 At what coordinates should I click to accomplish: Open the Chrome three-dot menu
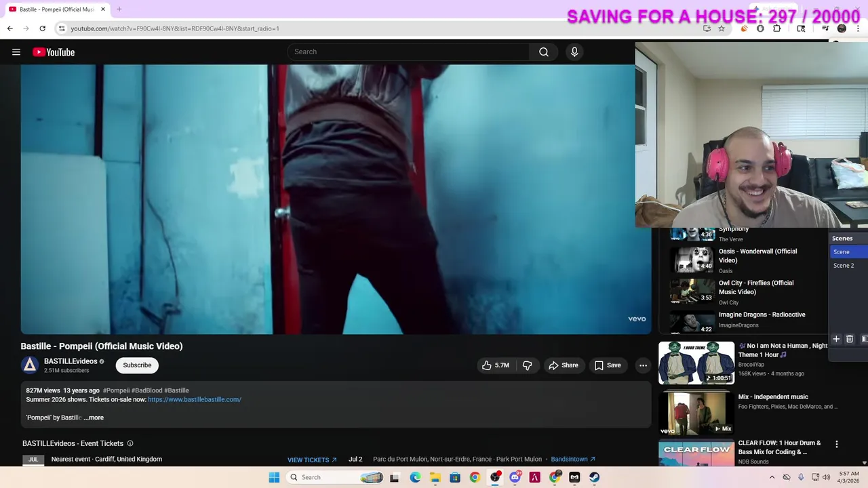(x=858, y=28)
